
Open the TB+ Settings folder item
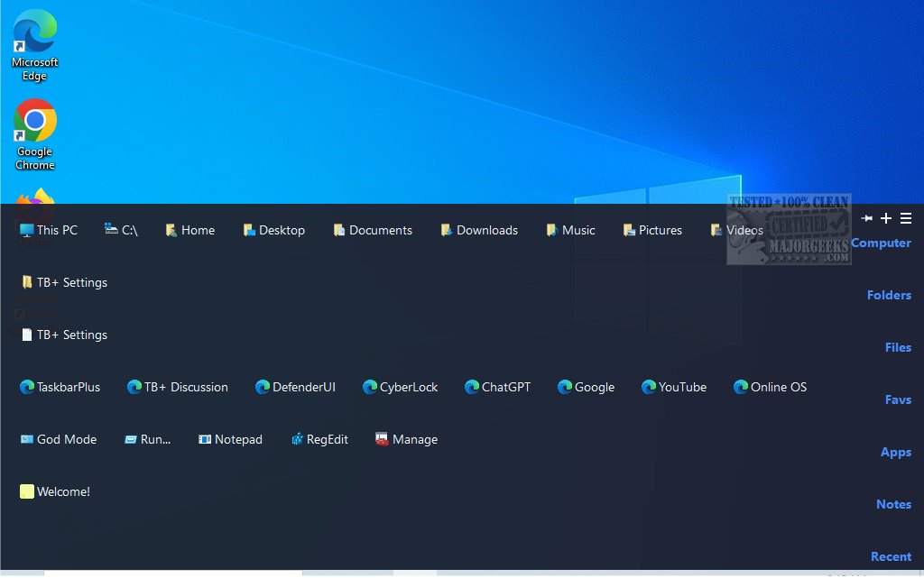64,282
